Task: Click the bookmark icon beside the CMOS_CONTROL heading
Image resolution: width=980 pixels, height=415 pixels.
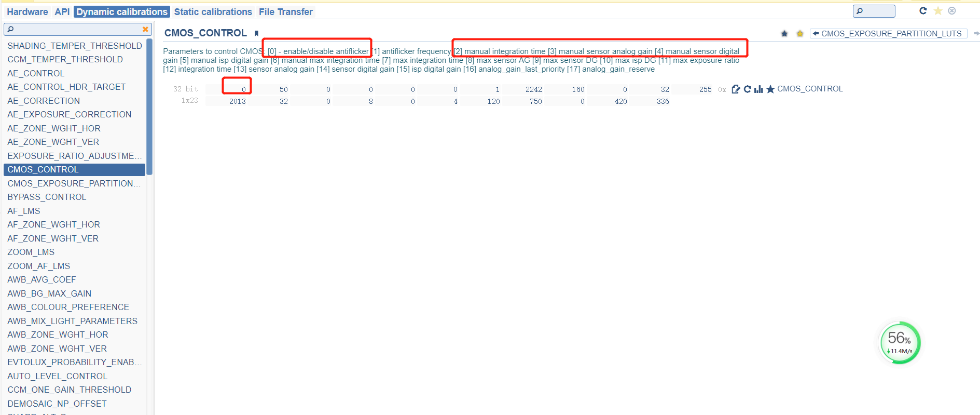Action: click(256, 33)
